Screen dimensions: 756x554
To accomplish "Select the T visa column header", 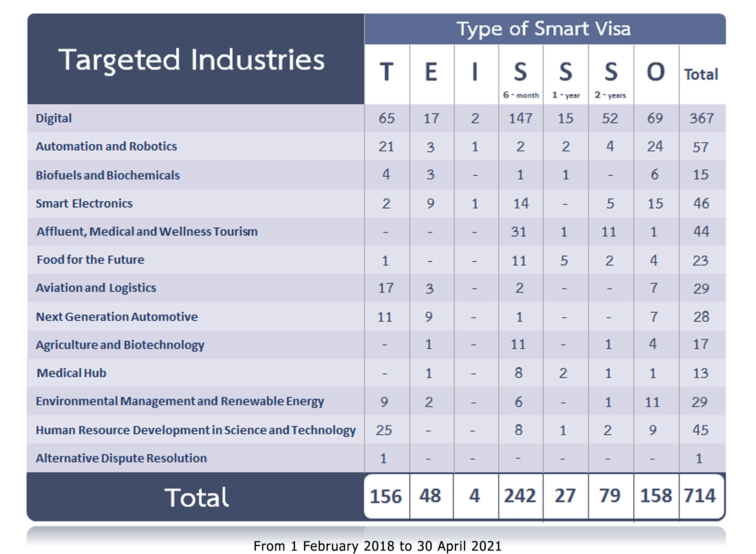I will pyautogui.click(x=386, y=72).
